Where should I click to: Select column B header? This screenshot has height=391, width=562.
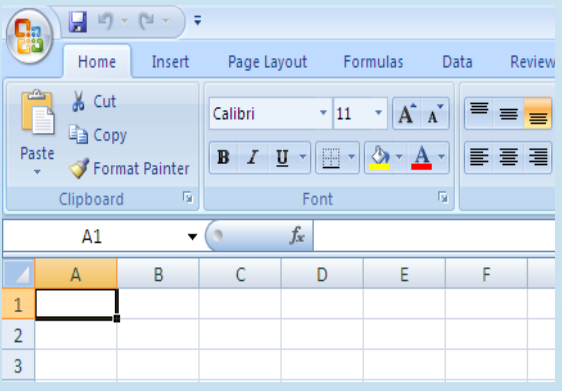pyautogui.click(x=158, y=274)
